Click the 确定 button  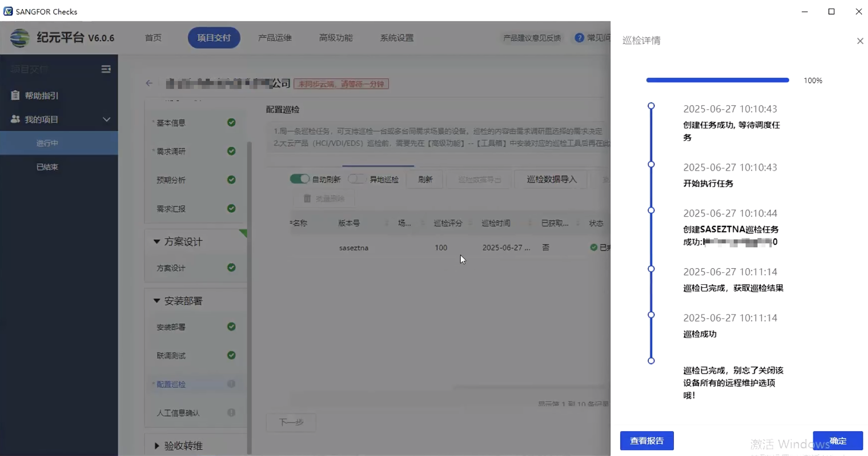click(x=837, y=440)
